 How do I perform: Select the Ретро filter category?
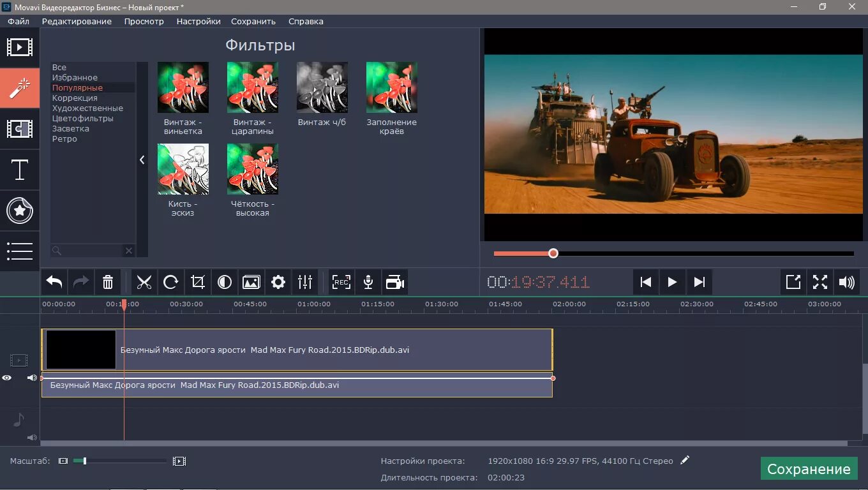pos(64,138)
